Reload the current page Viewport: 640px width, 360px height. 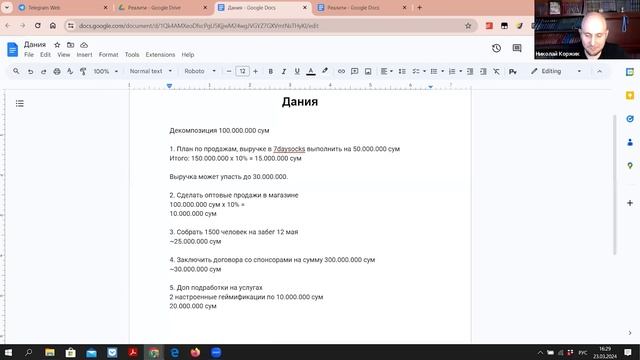click(x=38, y=26)
